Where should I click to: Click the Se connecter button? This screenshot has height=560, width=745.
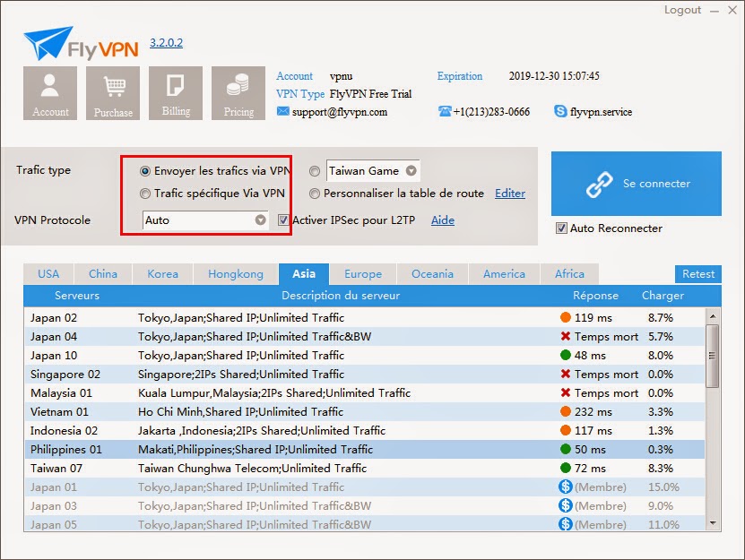[x=637, y=184]
